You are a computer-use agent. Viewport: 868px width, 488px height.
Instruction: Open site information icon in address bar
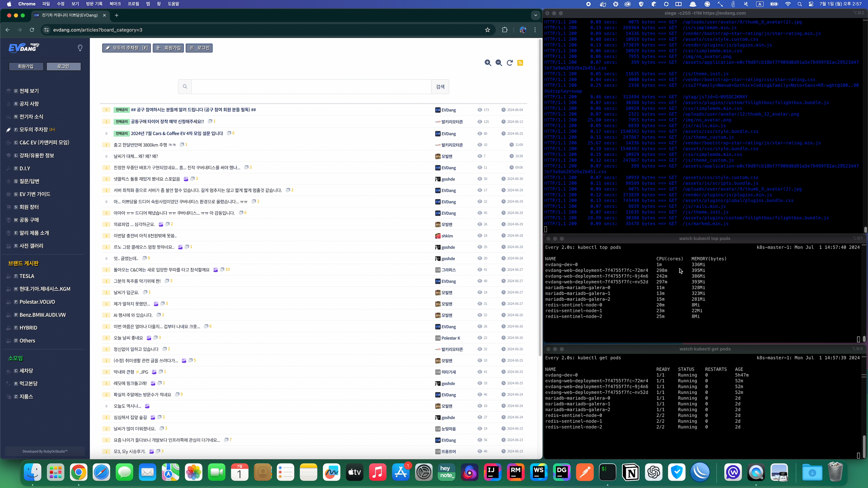(x=46, y=30)
